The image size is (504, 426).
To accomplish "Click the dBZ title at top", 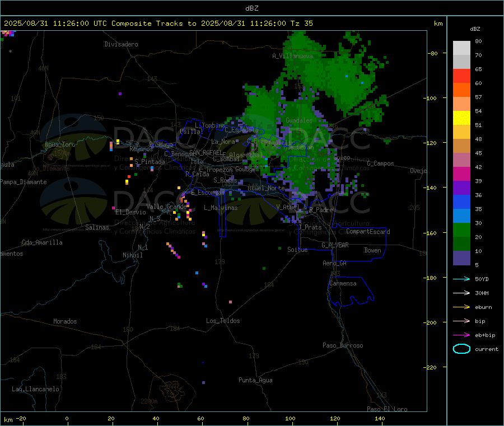I will tap(251, 8).
